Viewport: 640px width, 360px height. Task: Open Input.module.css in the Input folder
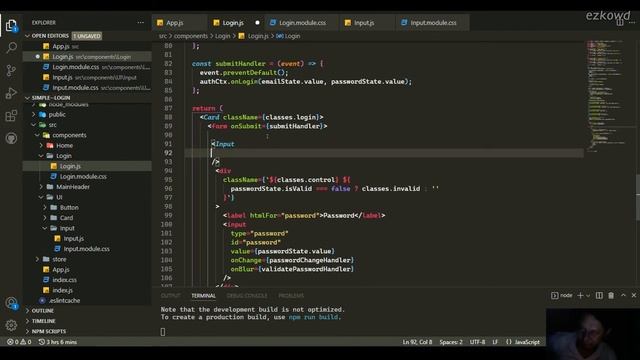click(87, 249)
